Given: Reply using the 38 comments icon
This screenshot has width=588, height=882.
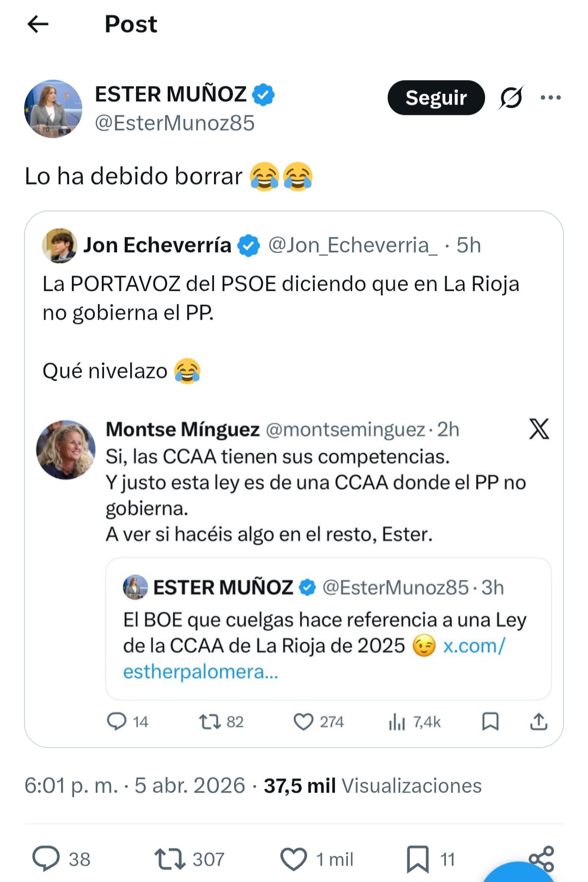Looking at the screenshot, I should click(x=46, y=859).
